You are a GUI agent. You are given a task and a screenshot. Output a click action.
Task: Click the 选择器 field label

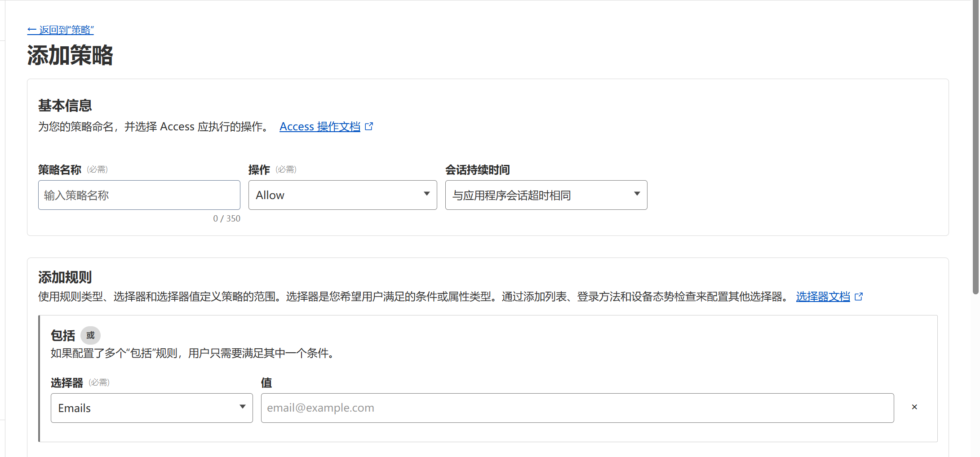pyautogui.click(x=67, y=383)
